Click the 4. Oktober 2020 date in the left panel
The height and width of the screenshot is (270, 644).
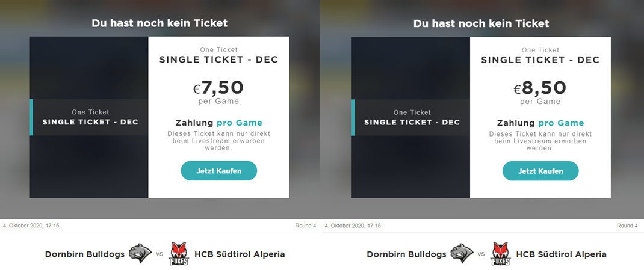coord(31,226)
